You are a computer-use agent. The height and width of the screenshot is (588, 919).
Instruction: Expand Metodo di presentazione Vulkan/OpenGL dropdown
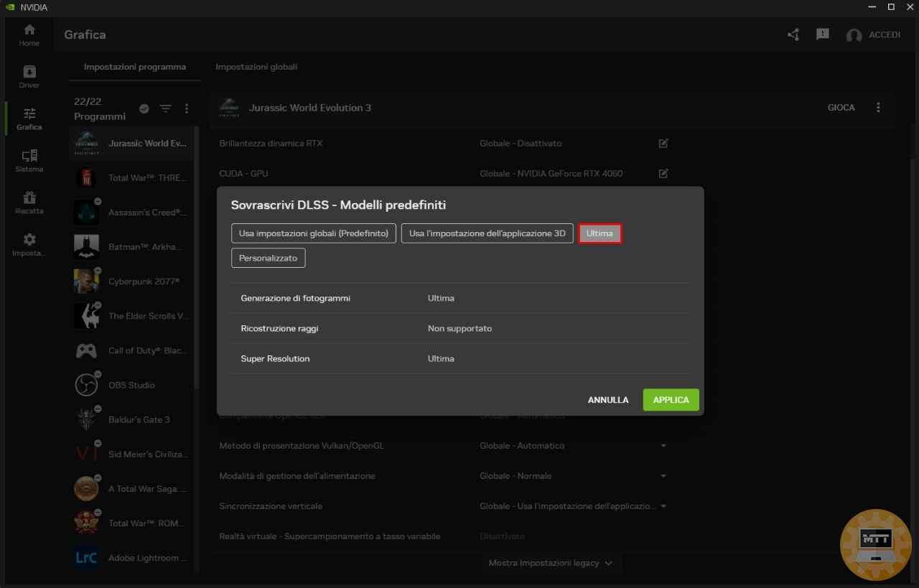pos(663,446)
